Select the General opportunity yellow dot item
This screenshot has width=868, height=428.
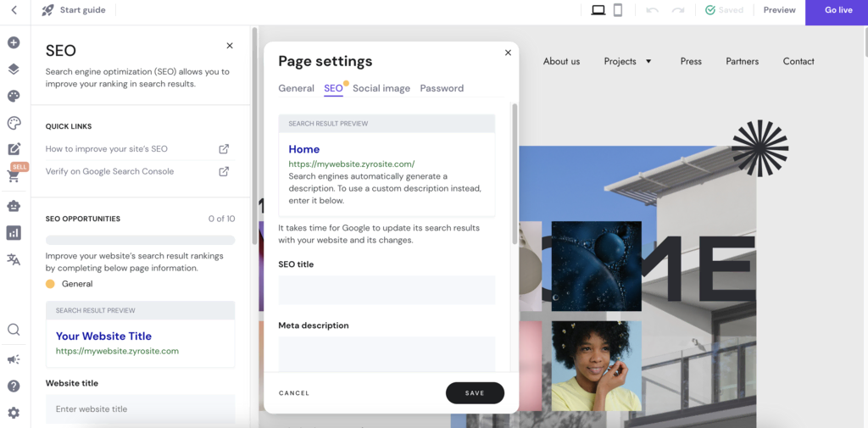[x=70, y=284]
